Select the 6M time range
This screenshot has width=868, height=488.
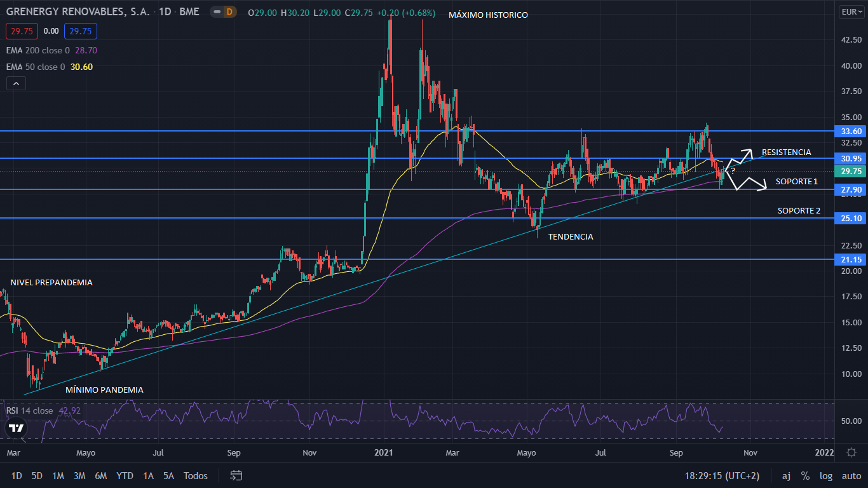point(100,475)
